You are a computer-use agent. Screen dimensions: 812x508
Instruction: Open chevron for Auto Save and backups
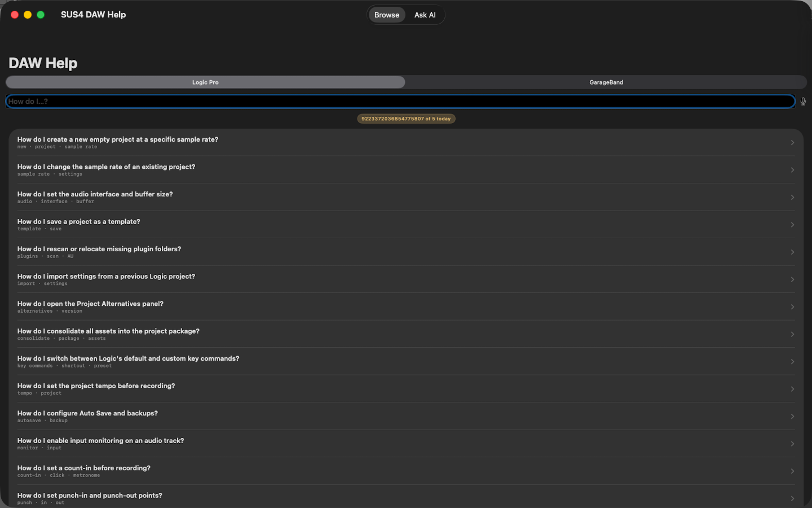click(x=792, y=417)
